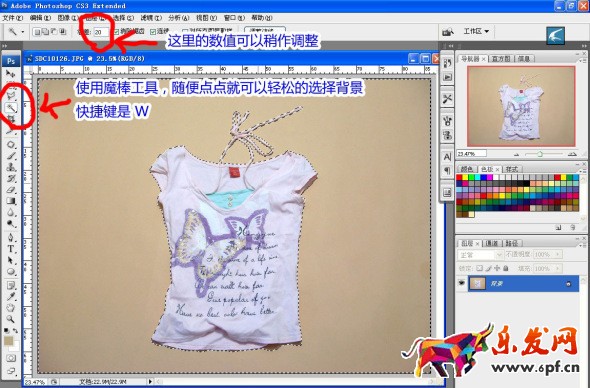
Task: Change the screen mode
Action: click(11, 371)
